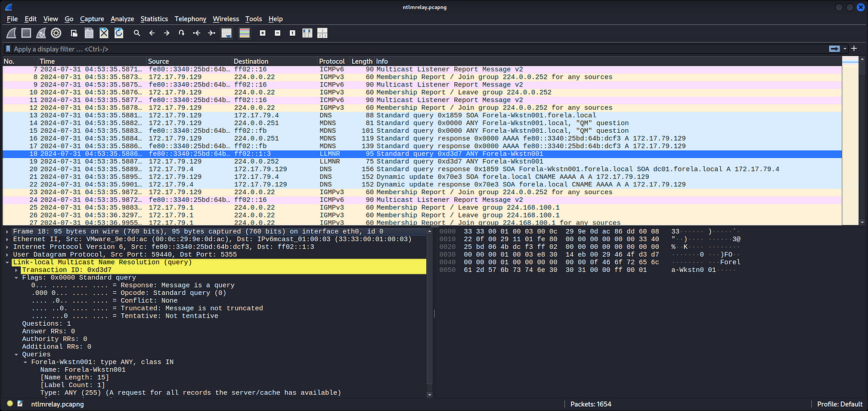Toggle packet colorization rules button
The width and height of the screenshot is (868, 411).
(244, 33)
